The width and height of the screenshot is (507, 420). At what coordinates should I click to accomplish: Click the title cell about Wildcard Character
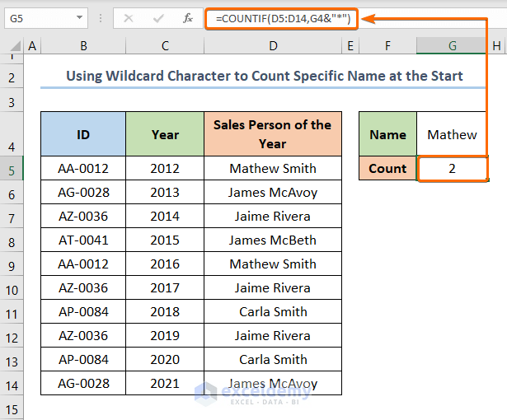click(x=264, y=76)
